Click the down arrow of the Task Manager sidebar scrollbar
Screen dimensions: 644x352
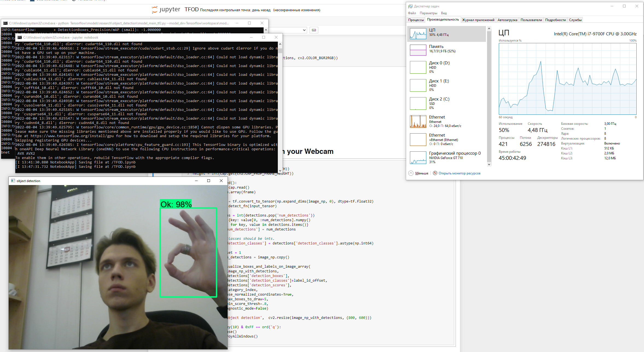tap(489, 164)
